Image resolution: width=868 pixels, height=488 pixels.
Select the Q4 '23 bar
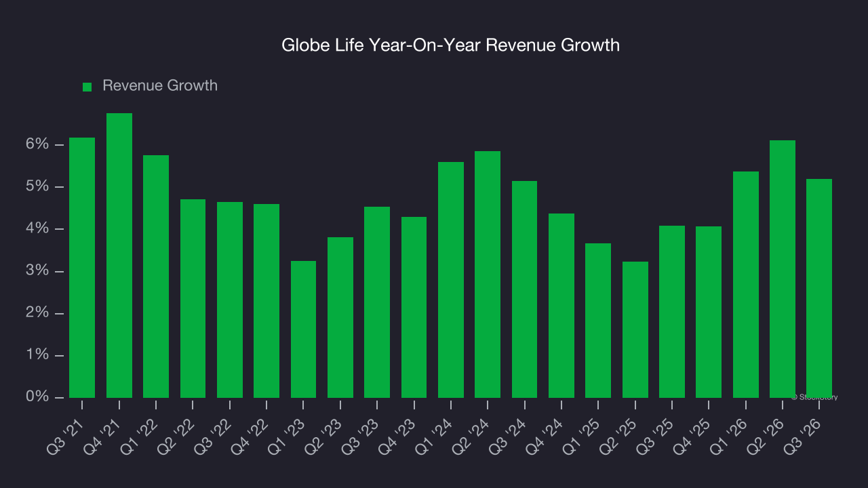[414, 307]
